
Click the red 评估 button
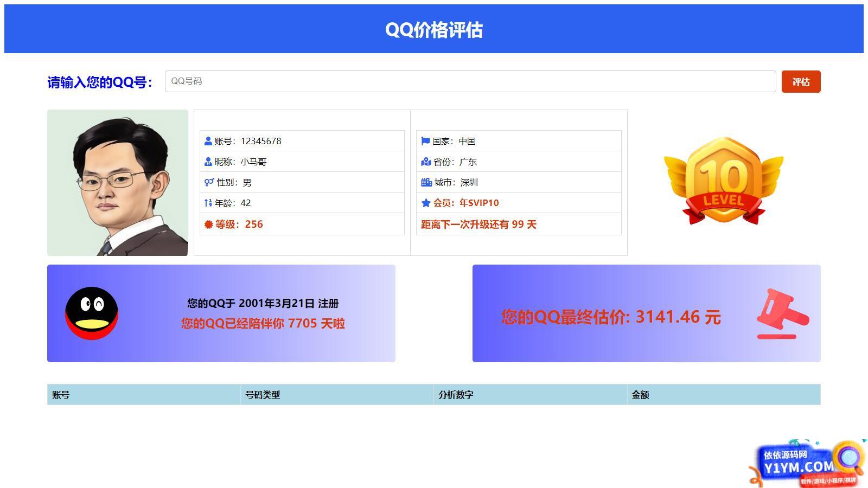coord(801,81)
